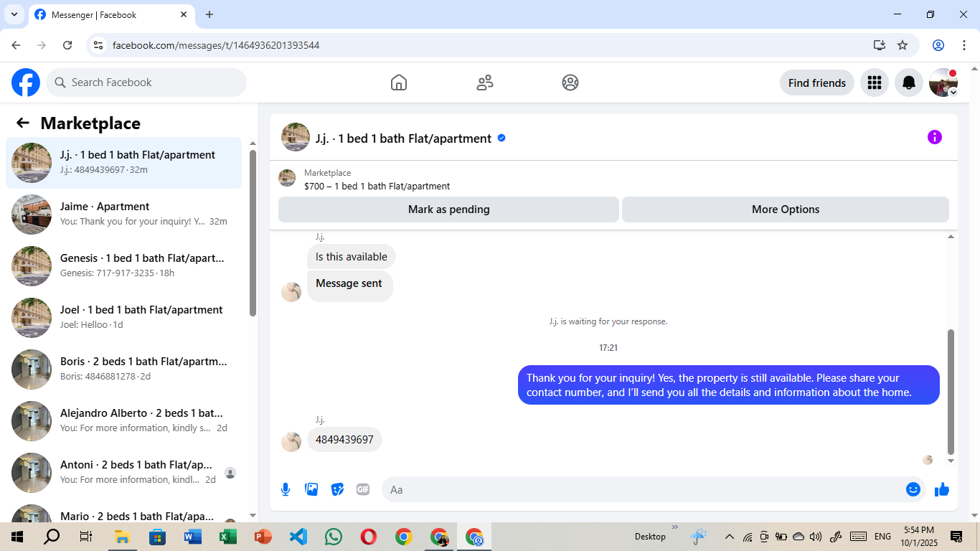This screenshot has height=551, width=980.
Task: Focus the Search Facebook field
Action: [x=146, y=83]
